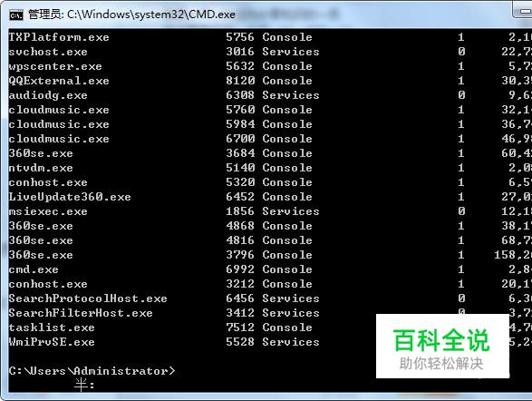
Task: Select the QQExternal.exe entry text
Action: [59, 81]
